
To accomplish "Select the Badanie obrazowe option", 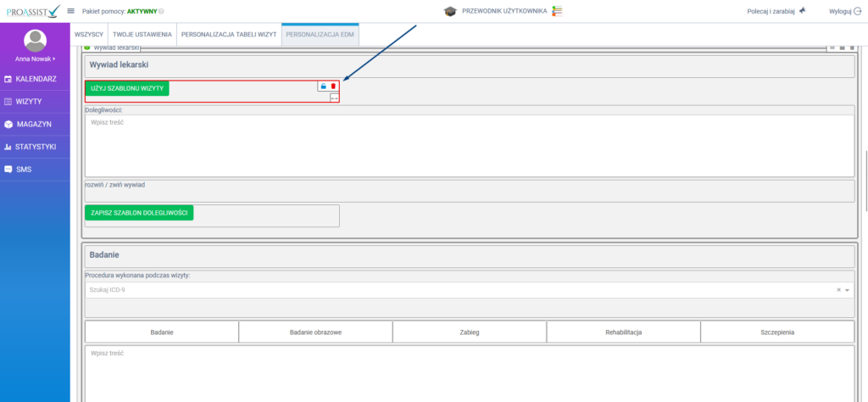I will point(315,332).
